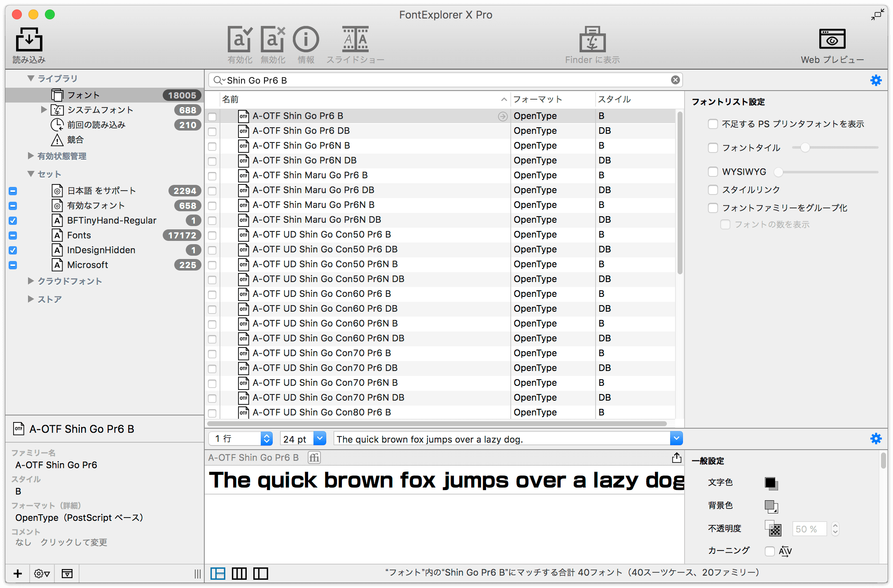Click the font list vertical scrollbar

click(680, 192)
